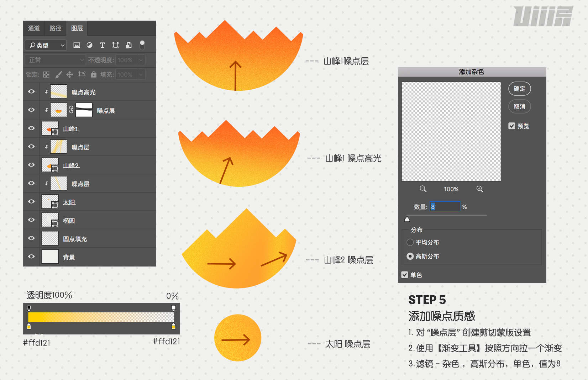Screen dimensions: 588x380
Task: Toggle the 单色 checkbox
Action: click(x=405, y=275)
